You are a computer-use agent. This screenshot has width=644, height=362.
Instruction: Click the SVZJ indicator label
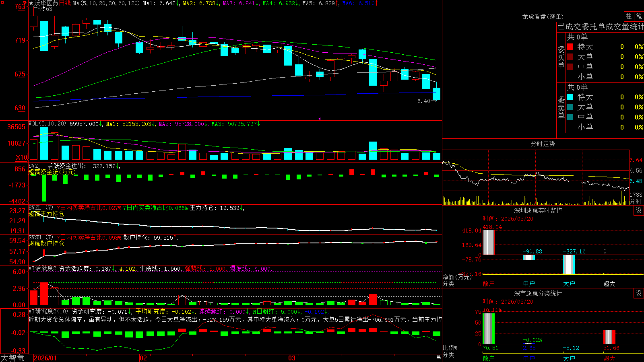[35, 166]
